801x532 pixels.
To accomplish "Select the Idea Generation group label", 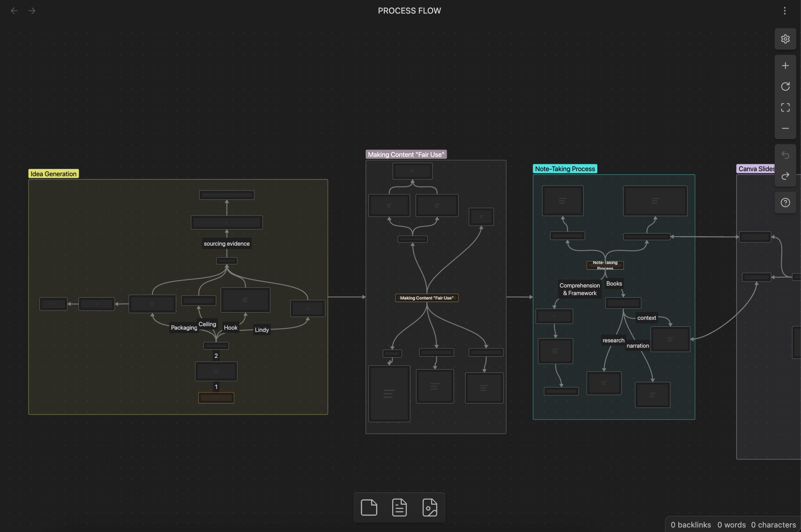I will click(x=54, y=174).
